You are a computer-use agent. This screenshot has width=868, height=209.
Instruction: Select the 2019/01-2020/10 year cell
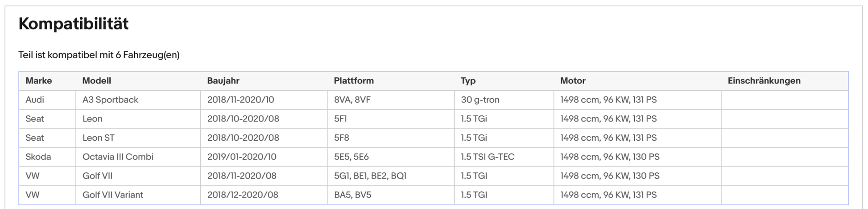tap(242, 157)
